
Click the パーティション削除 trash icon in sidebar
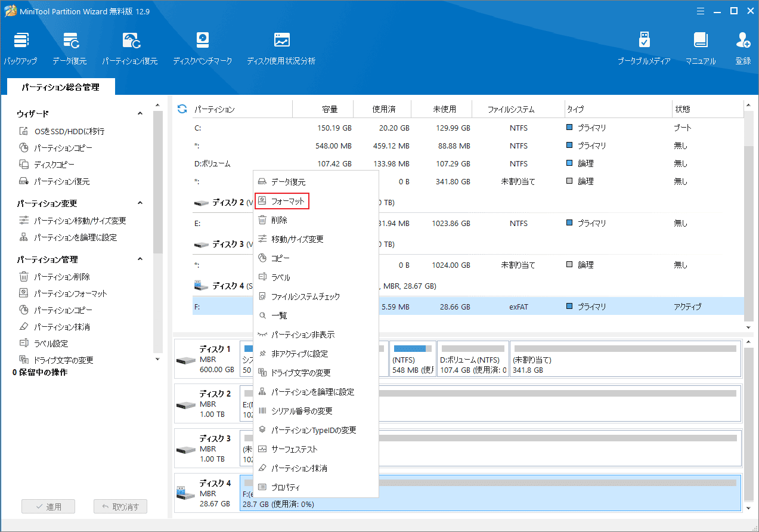[24, 277]
